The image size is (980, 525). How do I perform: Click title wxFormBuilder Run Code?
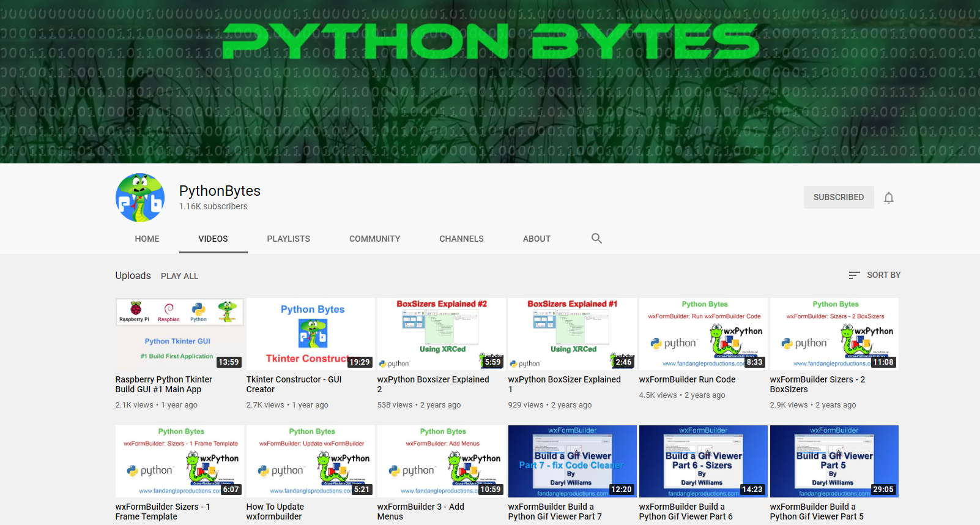(688, 379)
